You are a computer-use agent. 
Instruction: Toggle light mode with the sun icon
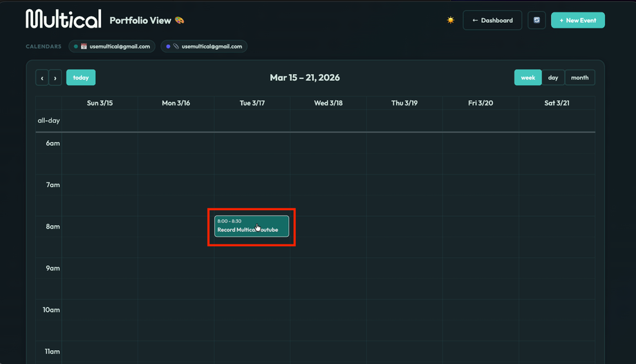point(451,20)
